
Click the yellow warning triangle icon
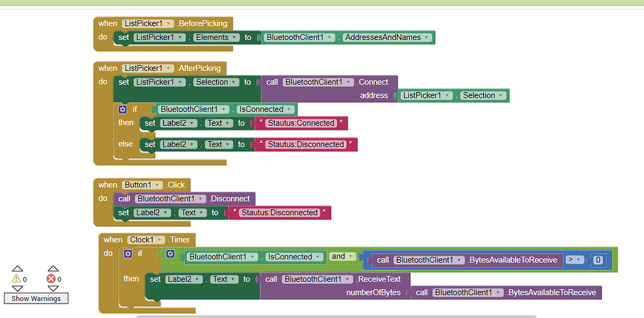(x=16, y=278)
